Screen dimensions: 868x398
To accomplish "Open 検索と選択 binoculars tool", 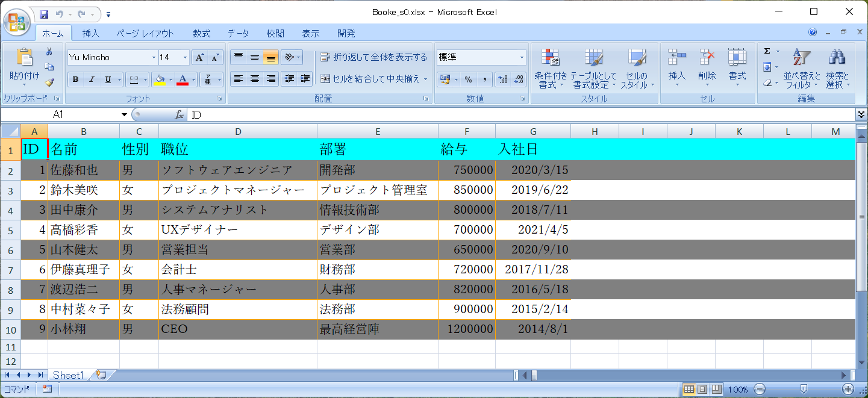I will [x=837, y=68].
